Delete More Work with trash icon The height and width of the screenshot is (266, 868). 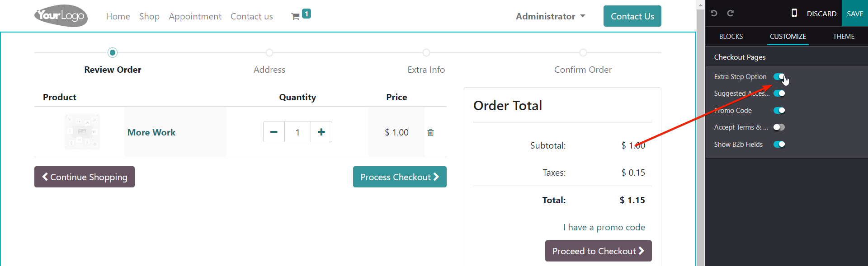tap(430, 132)
